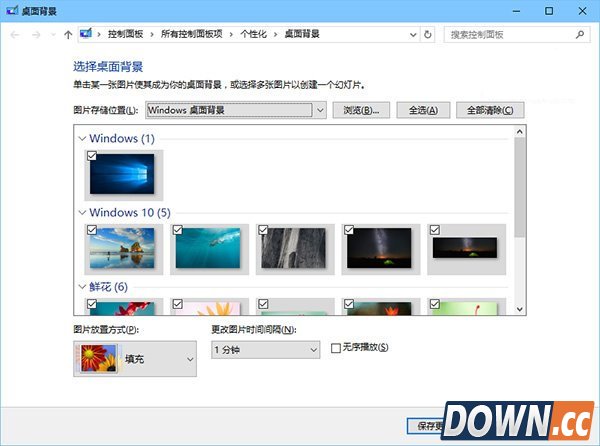Uncheck the underwater swimmer wallpaper checkbox
600x446 pixels.
tap(178, 230)
